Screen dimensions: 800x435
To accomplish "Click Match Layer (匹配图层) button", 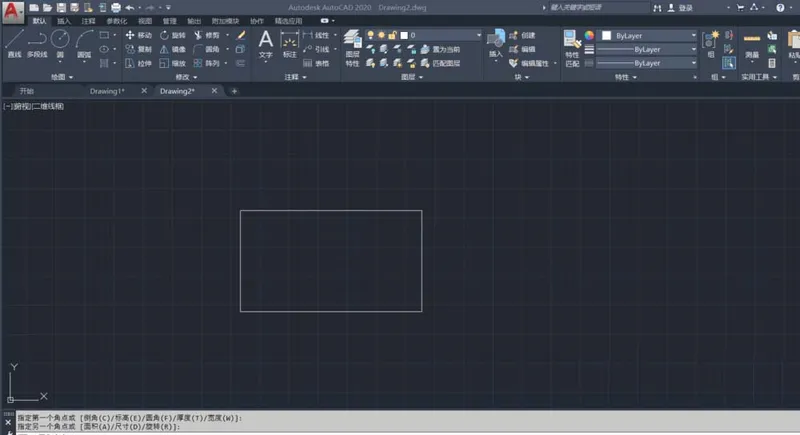I will click(x=440, y=63).
